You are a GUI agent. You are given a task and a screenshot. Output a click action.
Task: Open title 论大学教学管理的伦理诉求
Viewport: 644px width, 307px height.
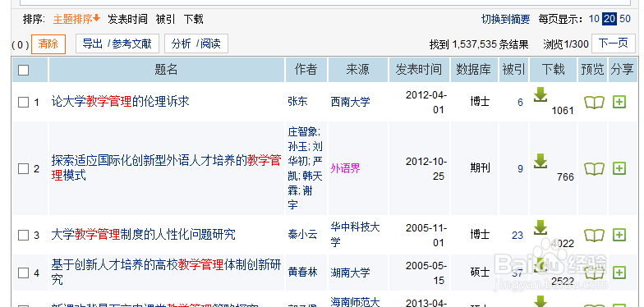pyautogui.click(x=120, y=102)
